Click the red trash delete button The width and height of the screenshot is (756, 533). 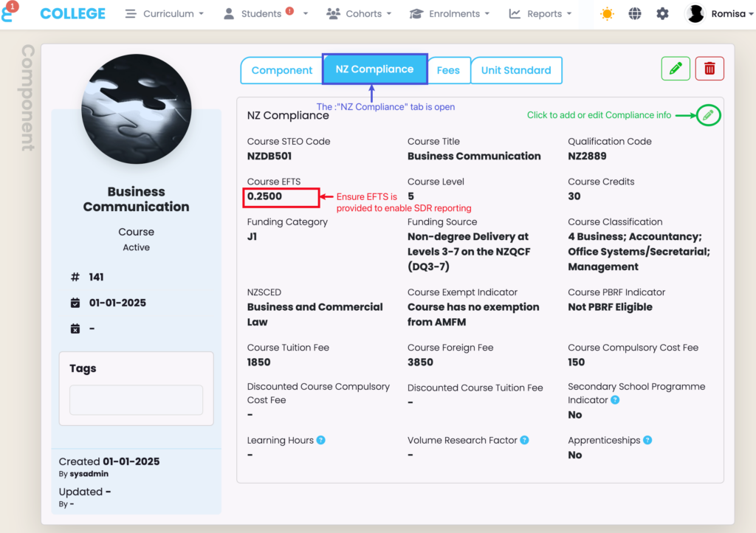709,69
